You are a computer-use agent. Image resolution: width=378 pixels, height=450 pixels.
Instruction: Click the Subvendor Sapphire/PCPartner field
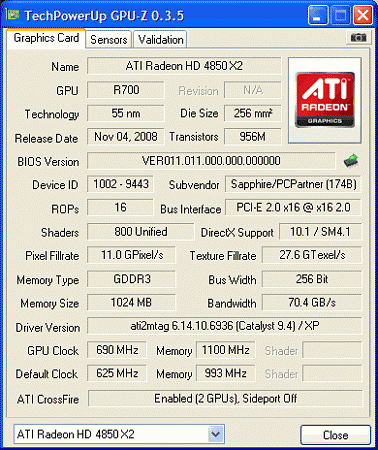coord(293,184)
